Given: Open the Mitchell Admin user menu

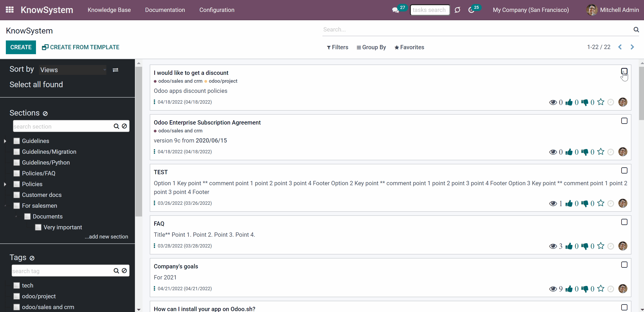Looking at the screenshot, I should (613, 10).
